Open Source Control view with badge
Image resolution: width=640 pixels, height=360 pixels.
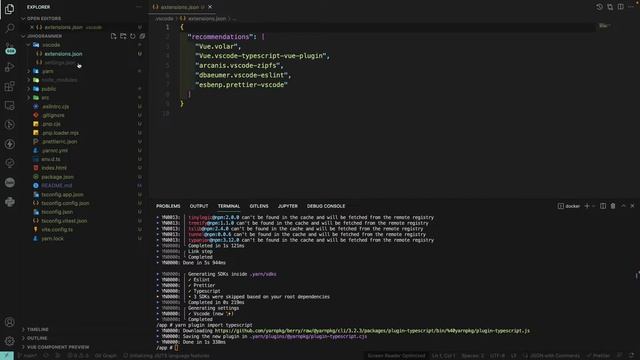point(10,48)
